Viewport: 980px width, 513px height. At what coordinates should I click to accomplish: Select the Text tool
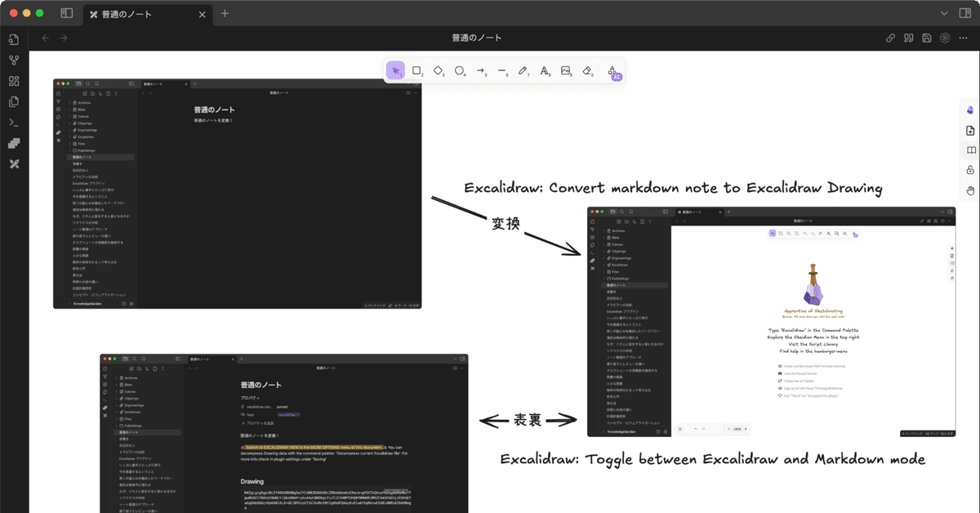coord(545,71)
